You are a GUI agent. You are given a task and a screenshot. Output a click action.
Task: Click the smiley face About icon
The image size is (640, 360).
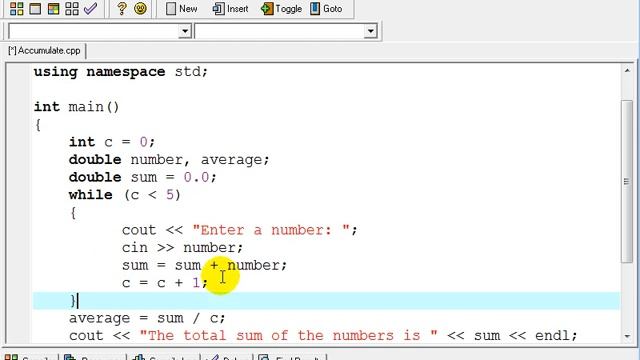click(x=140, y=9)
